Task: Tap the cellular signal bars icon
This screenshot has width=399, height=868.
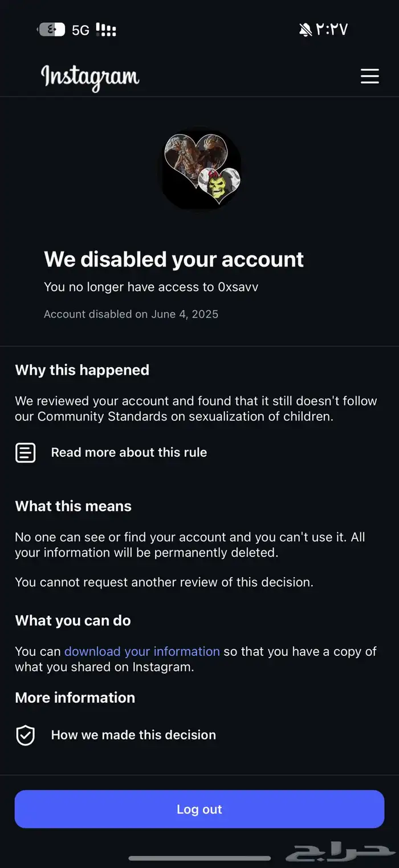Action: point(106,30)
